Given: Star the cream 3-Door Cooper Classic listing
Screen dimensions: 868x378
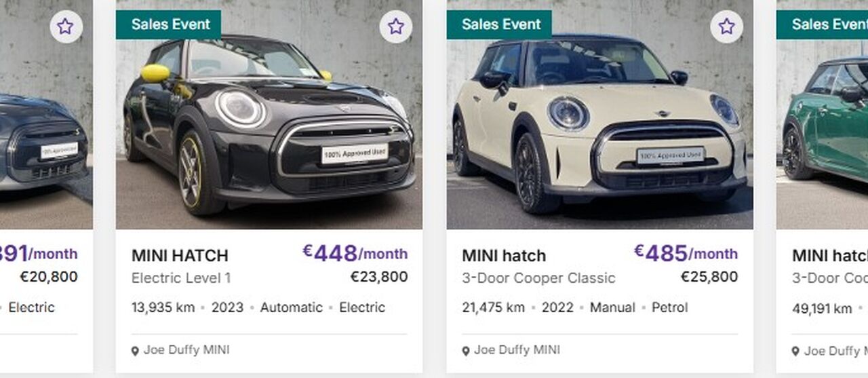Looking at the screenshot, I should point(726,26).
